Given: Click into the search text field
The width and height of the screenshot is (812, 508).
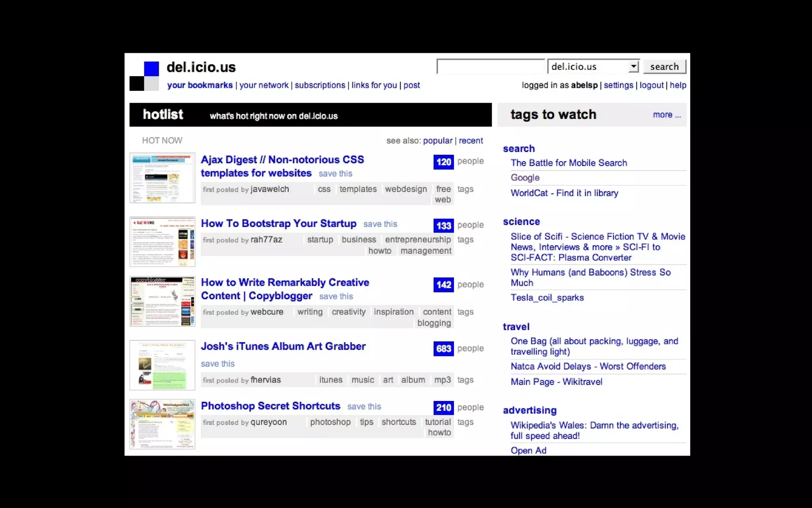Looking at the screenshot, I should click(x=490, y=66).
